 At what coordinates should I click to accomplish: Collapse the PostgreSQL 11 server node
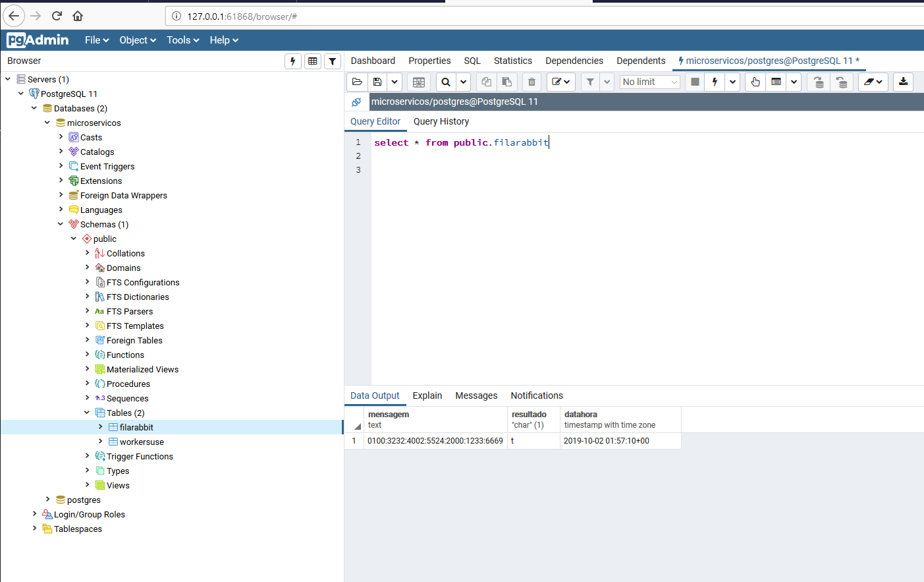point(21,94)
